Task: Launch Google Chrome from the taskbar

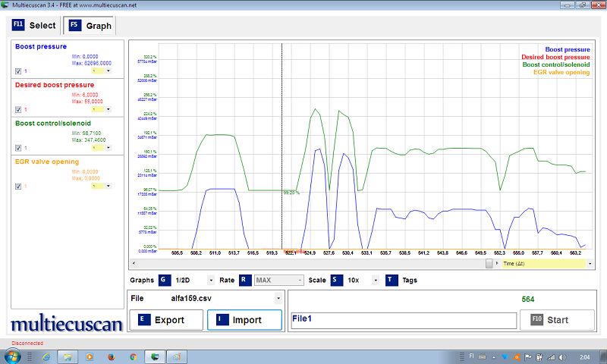Action: click(133, 356)
